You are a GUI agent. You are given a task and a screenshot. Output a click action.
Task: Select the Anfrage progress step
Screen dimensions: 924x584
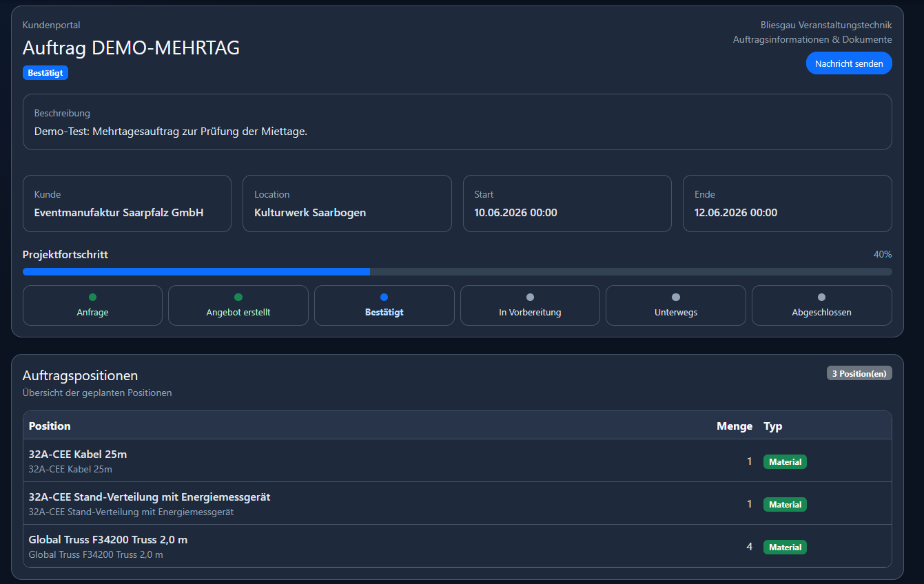[x=92, y=305]
